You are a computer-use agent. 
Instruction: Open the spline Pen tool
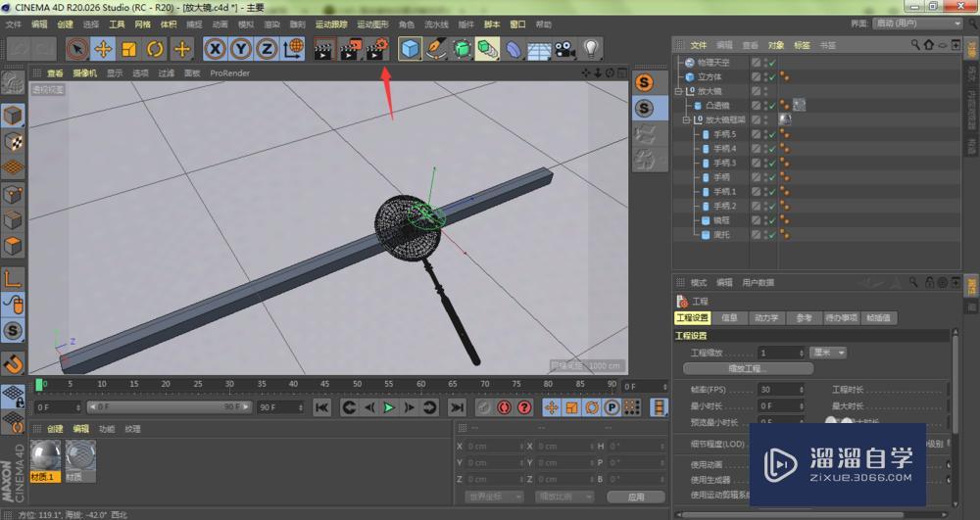pyautogui.click(x=436, y=49)
